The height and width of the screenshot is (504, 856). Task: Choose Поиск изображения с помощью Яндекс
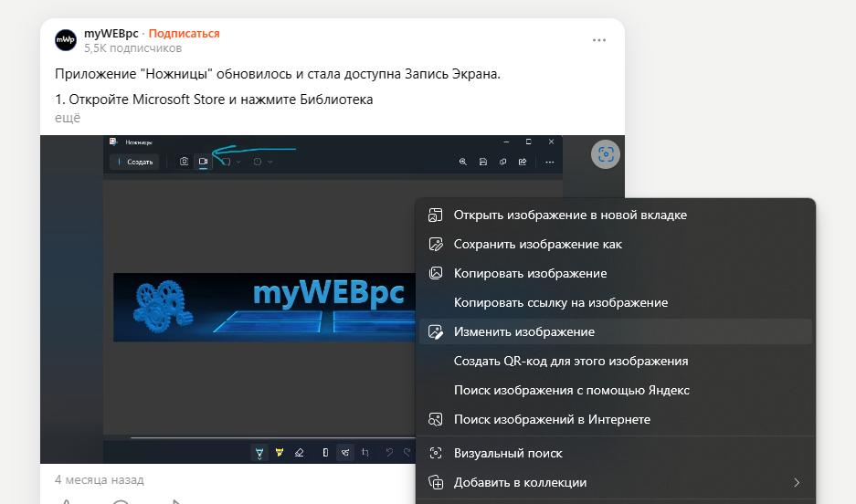click(x=615, y=390)
